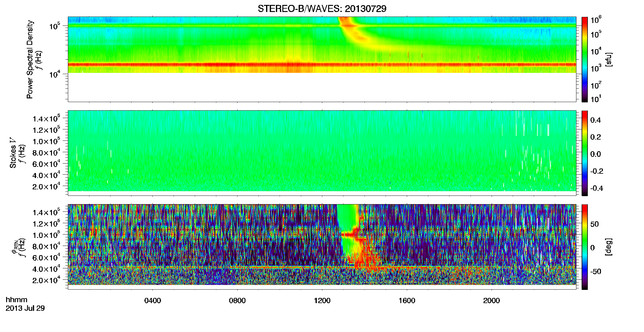Click the 6.0×10^4 tick on Stokes V axis
Screen dimensions: 644x332
[46, 164]
